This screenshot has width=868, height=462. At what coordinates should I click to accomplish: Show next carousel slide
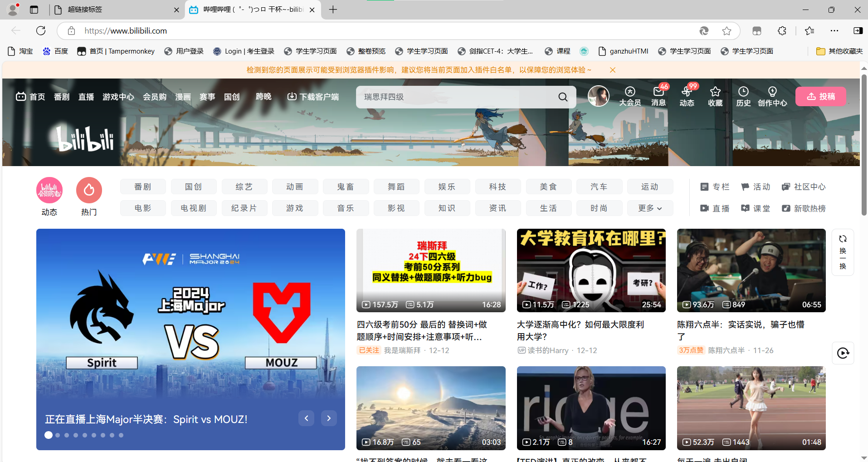pos(329,418)
